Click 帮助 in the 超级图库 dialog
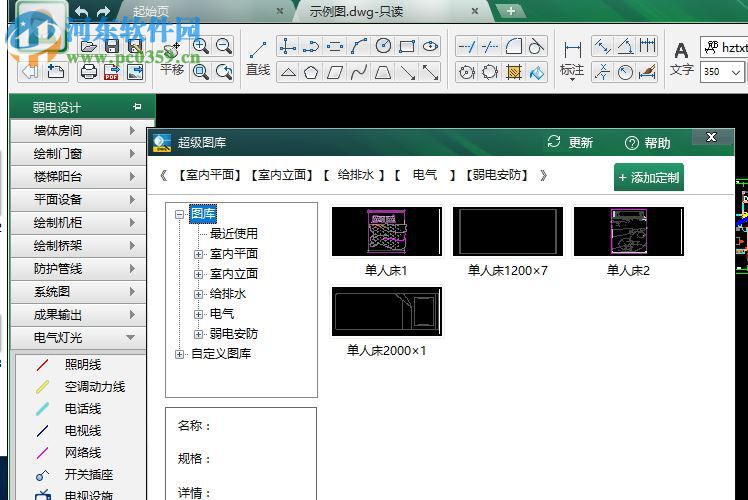The width and height of the screenshot is (748, 500). [x=648, y=143]
